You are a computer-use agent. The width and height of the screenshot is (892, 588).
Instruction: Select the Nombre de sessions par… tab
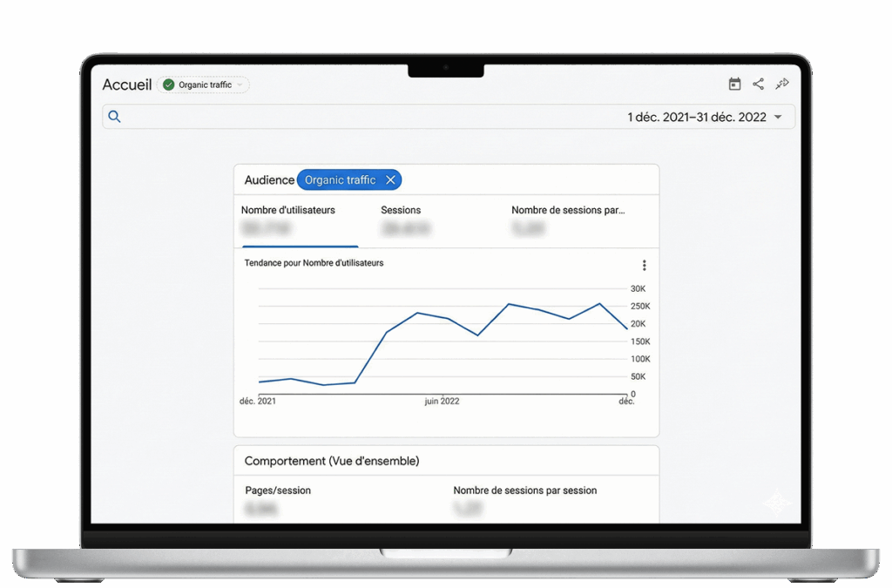568,210
